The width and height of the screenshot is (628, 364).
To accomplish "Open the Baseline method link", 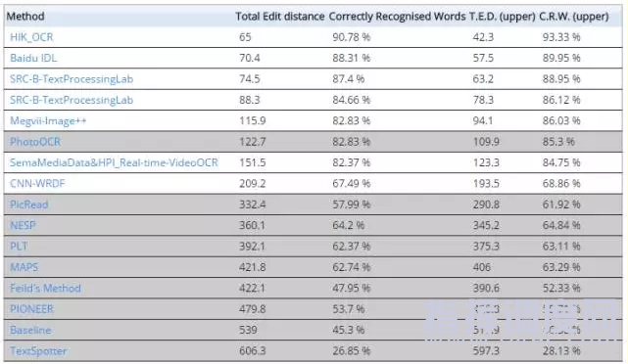I will point(30,330).
